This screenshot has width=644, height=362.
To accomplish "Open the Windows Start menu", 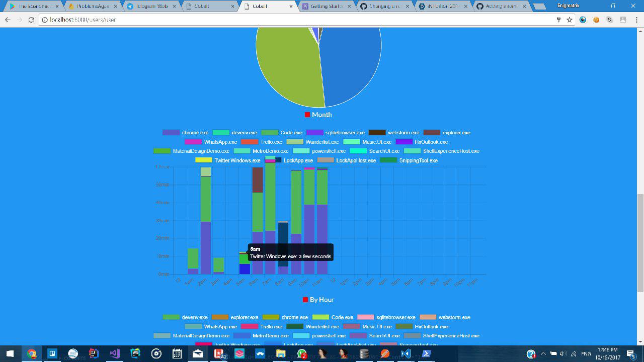I will pos(10,353).
